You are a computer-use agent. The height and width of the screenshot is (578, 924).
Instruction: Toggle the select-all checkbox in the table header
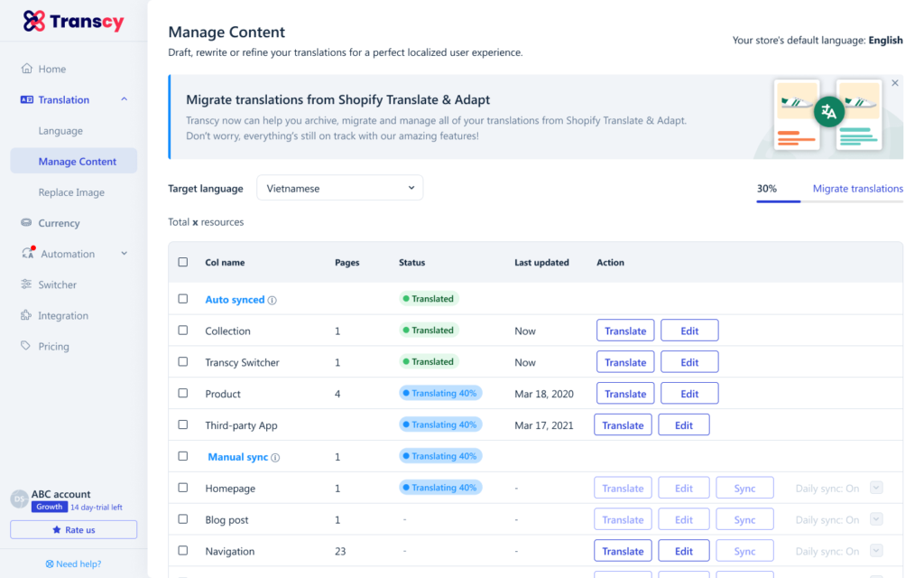pyautogui.click(x=183, y=262)
